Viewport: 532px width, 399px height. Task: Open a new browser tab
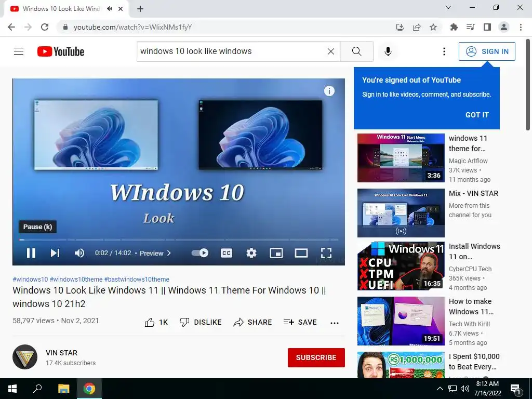(140, 9)
